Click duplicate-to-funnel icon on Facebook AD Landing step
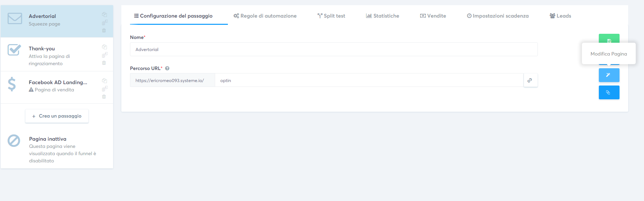Image resolution: width=644 pixels, height=201 pixels. [x=104, y=89]
